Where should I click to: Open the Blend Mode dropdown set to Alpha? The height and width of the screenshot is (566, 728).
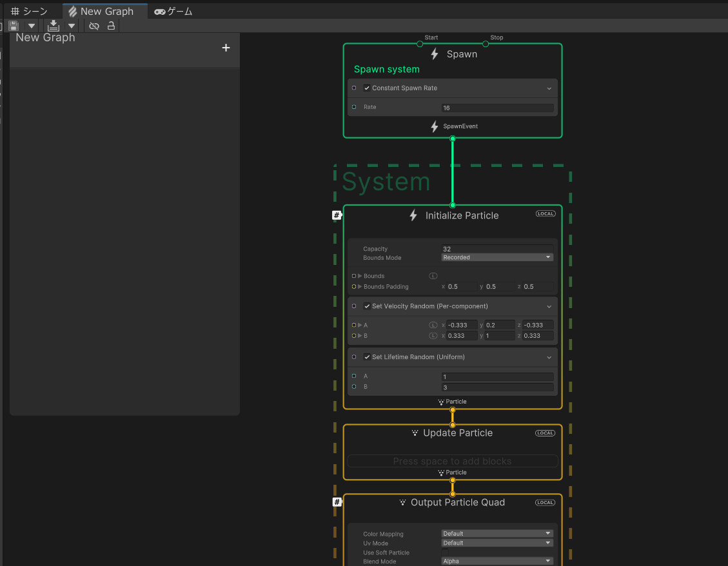point(497,561)
